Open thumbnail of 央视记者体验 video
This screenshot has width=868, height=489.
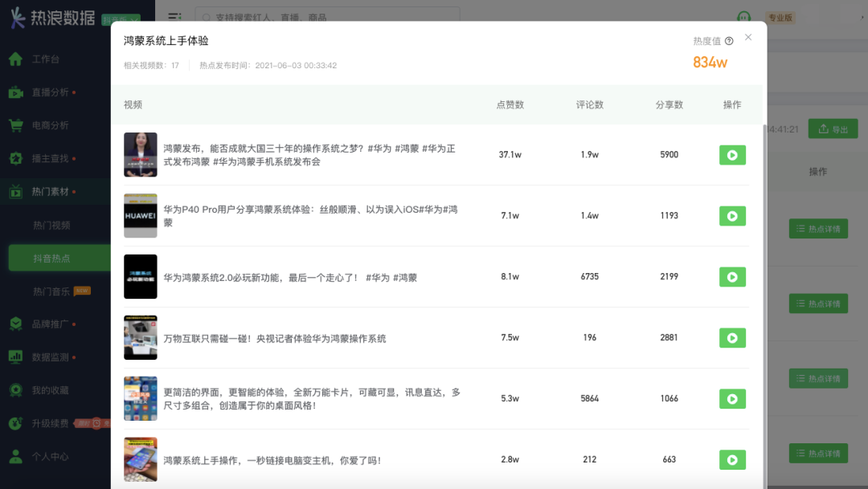point(140,337)
